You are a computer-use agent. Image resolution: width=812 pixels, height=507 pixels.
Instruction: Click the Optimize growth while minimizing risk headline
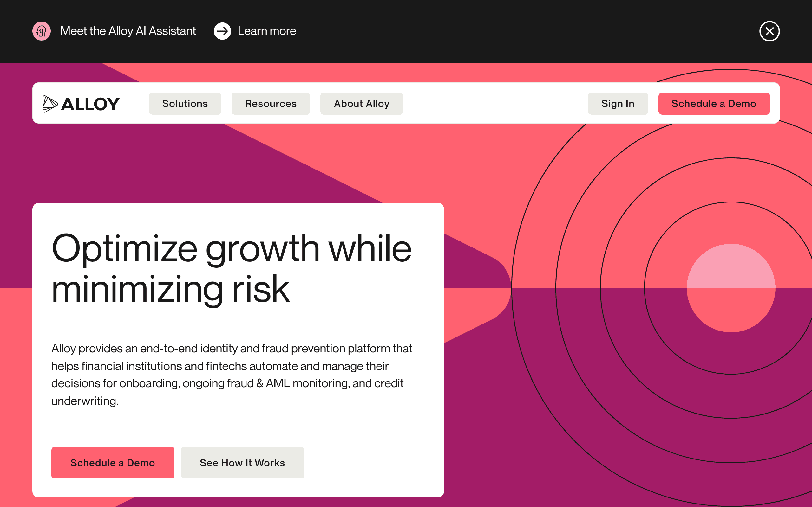coord(232,268)
